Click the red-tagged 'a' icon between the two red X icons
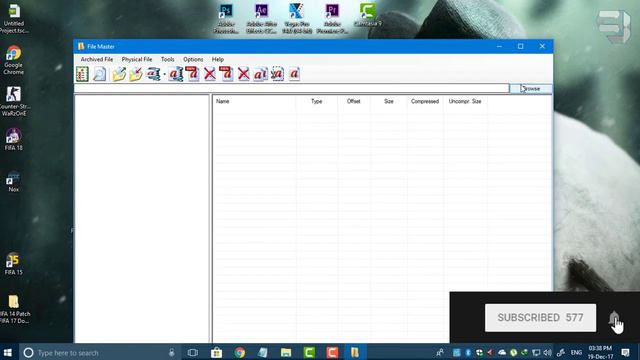This screenshot has width=640, height=360. [x=227, y=74]
